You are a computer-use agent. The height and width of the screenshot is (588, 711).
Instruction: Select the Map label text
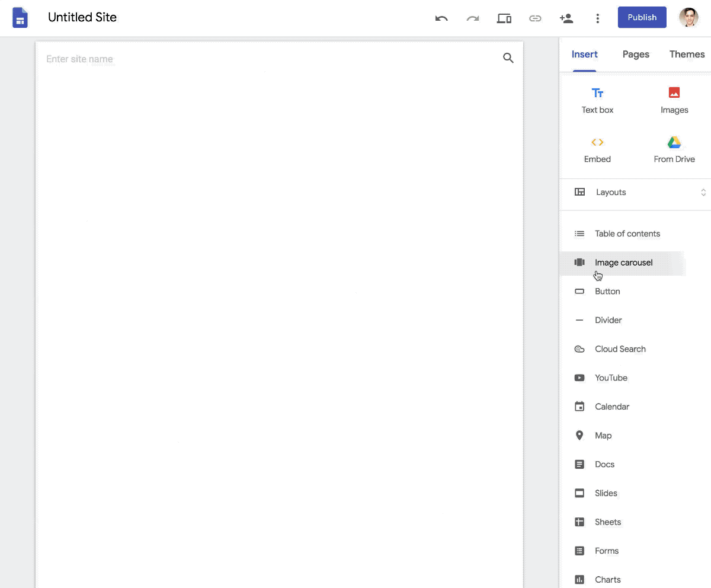pyautogui.click(x=603, y=436)
